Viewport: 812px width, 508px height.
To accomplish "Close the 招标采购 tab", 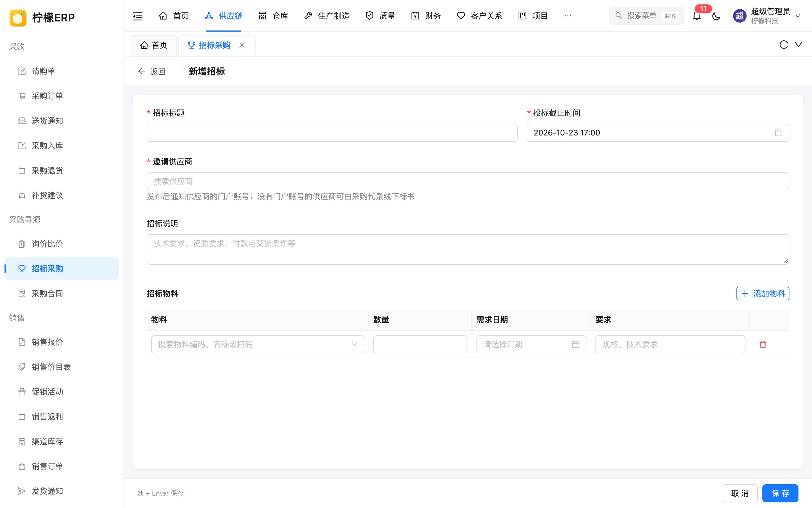I will (x=242, y=45).
